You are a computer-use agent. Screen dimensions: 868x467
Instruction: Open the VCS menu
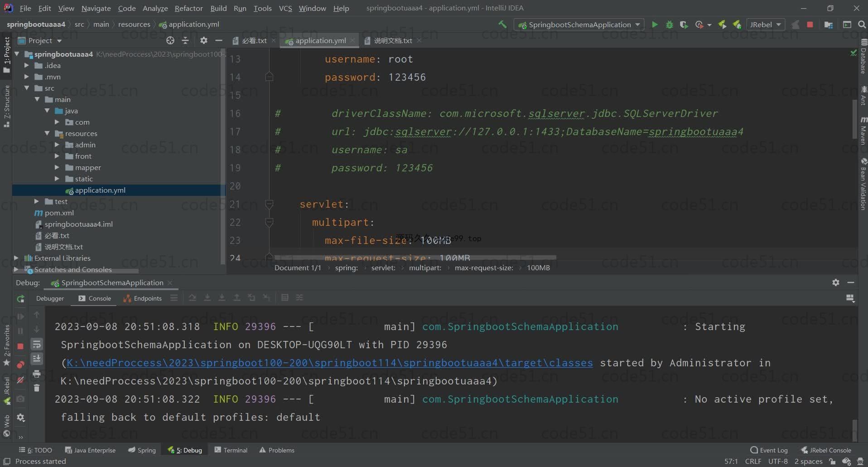click(x=285, y=8)
